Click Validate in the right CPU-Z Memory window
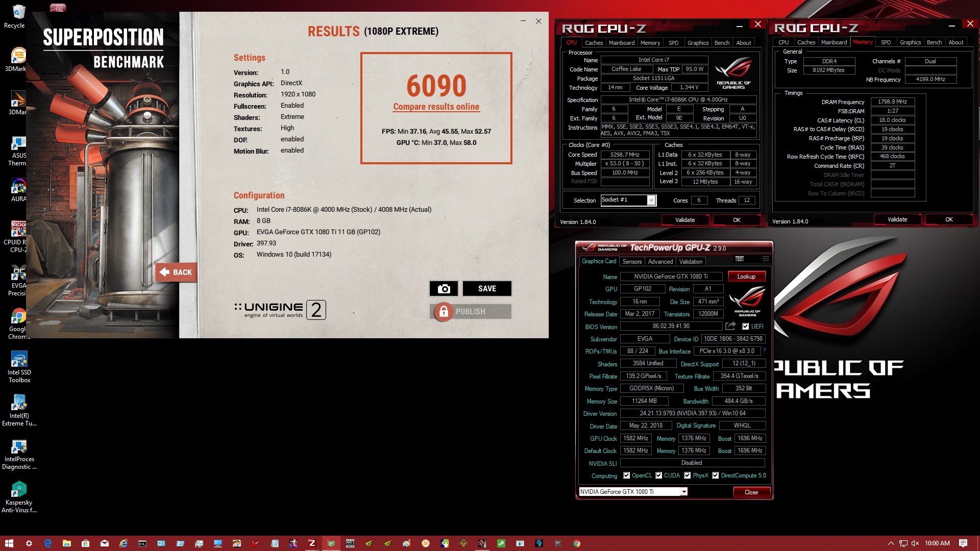This screenshot has height=551, width=980. point(897,219)
